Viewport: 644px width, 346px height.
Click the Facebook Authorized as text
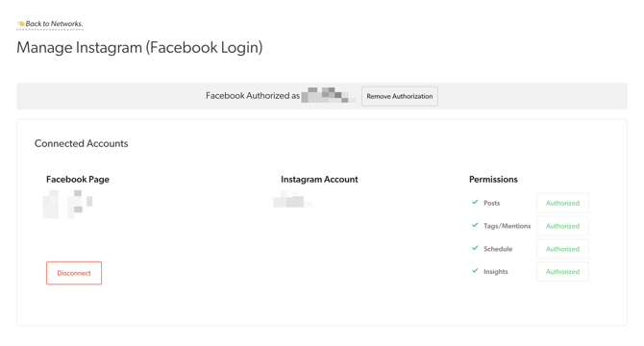tap(253, 96)
